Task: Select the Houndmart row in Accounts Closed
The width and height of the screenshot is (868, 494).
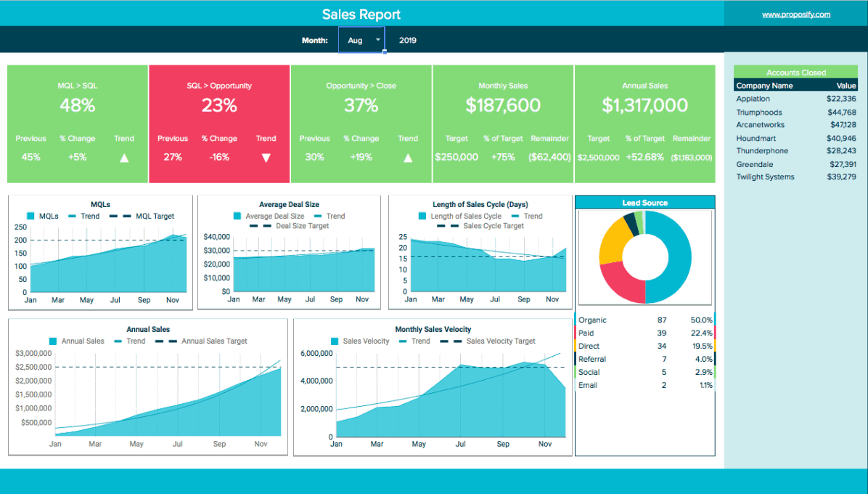Action: point(795,139)
